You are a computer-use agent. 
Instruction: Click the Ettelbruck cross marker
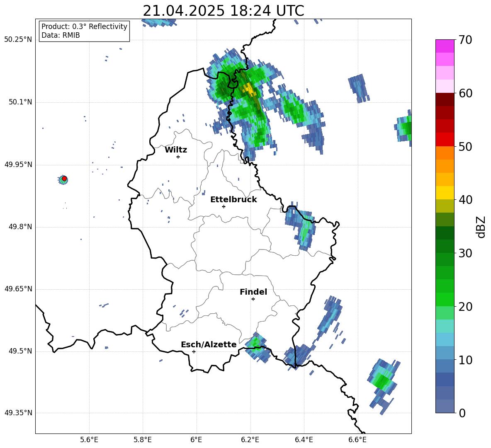pyautogui.click(x=224, y=206)
